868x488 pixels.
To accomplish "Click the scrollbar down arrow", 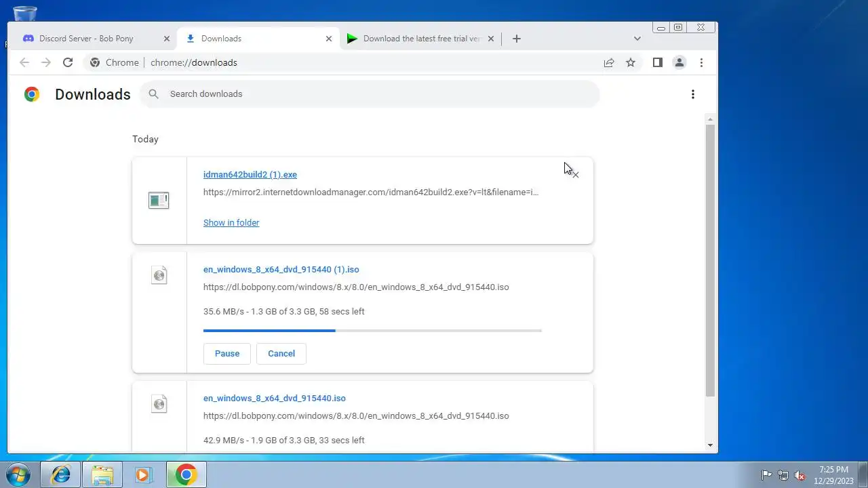I will pyautogui.click(x=710, y=445).
